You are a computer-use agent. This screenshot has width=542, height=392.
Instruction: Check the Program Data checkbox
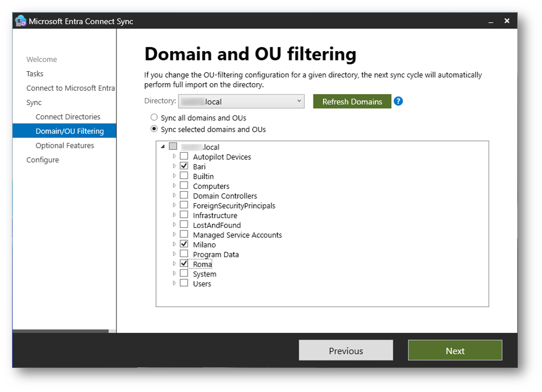184,253
